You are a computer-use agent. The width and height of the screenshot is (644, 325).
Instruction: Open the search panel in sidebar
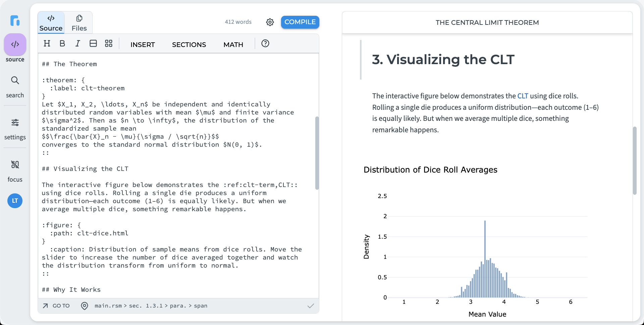15,87
